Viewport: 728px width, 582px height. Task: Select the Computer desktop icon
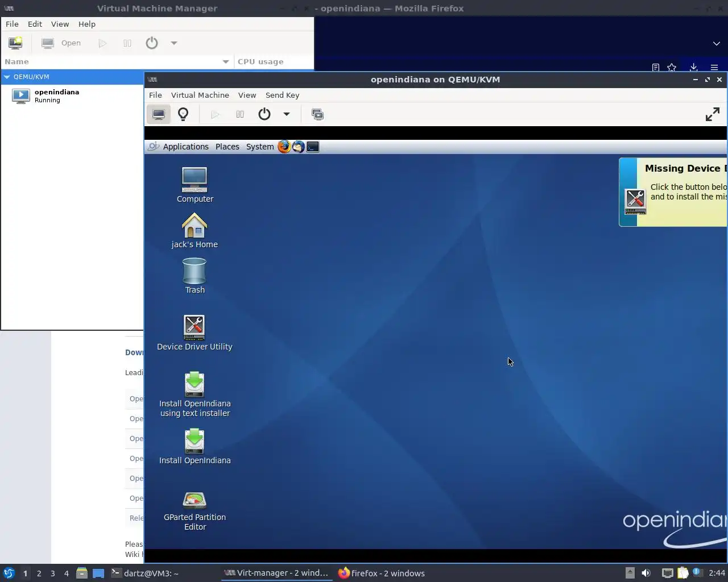tap(195, 185)
